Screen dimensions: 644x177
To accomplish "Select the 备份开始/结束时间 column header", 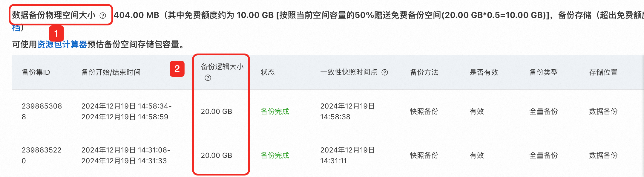I will click(111, 72).
